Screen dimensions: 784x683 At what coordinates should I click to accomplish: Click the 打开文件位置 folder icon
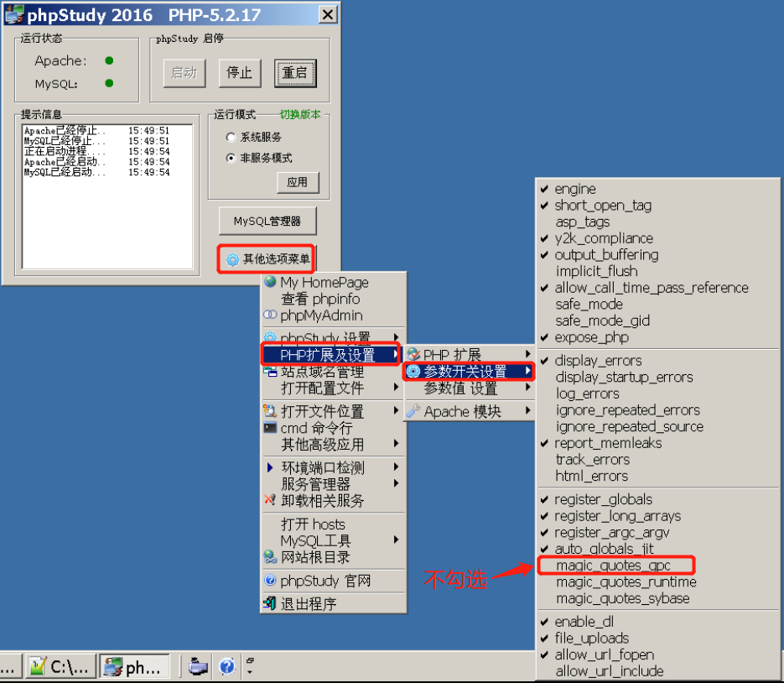(270, 411)
